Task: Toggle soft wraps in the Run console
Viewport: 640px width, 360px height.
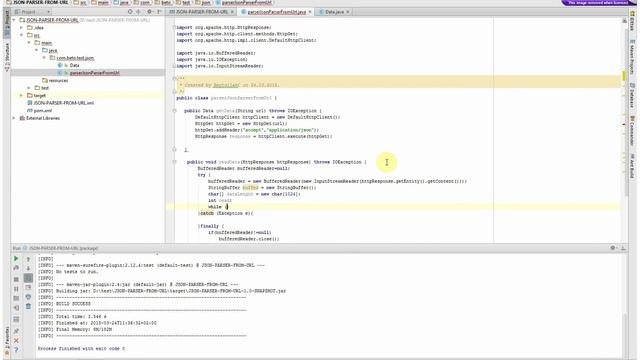Action: coord(28,278)
